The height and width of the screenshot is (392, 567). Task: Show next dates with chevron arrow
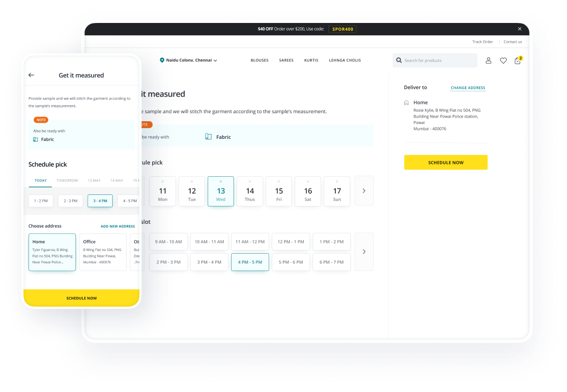pos(364,191)
